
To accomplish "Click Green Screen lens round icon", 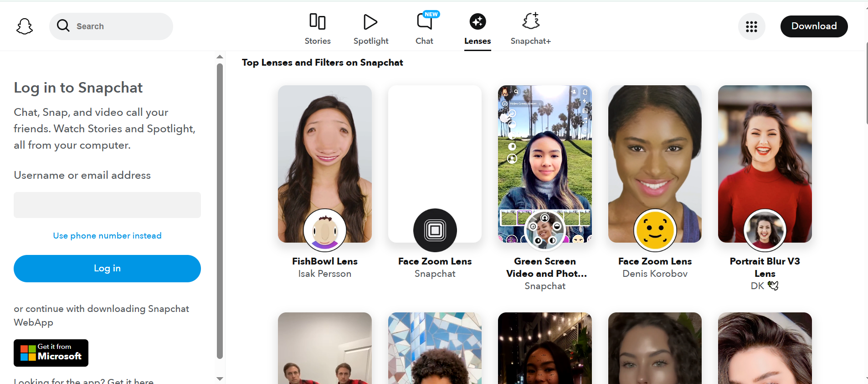I will pos(545,230).
